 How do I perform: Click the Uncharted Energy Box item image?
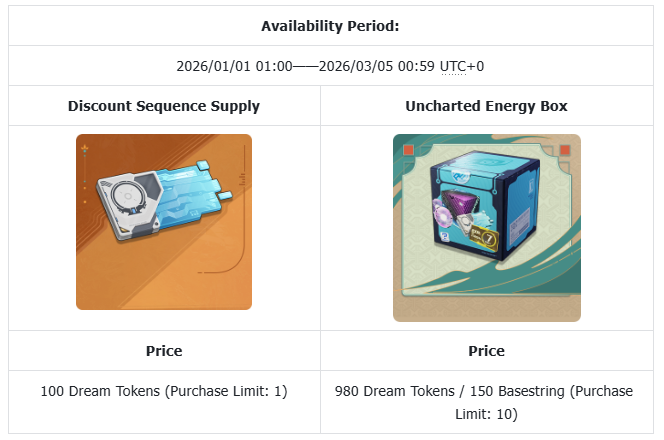point(485,227)
